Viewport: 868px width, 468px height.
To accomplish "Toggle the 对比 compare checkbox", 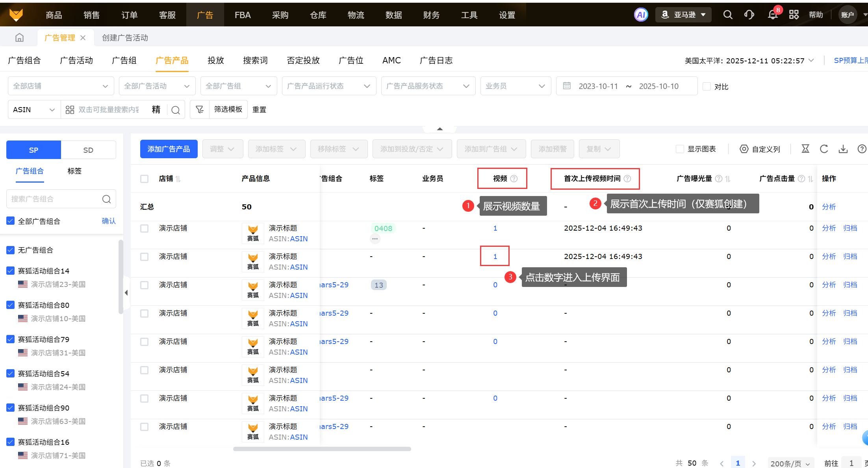I will (707, 87).
